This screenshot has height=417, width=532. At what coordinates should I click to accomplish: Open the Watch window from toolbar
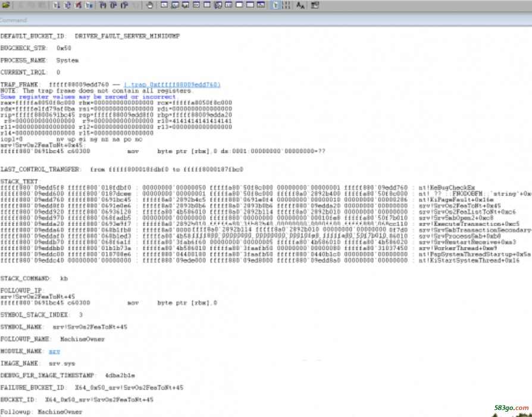(x=176, y=5)
